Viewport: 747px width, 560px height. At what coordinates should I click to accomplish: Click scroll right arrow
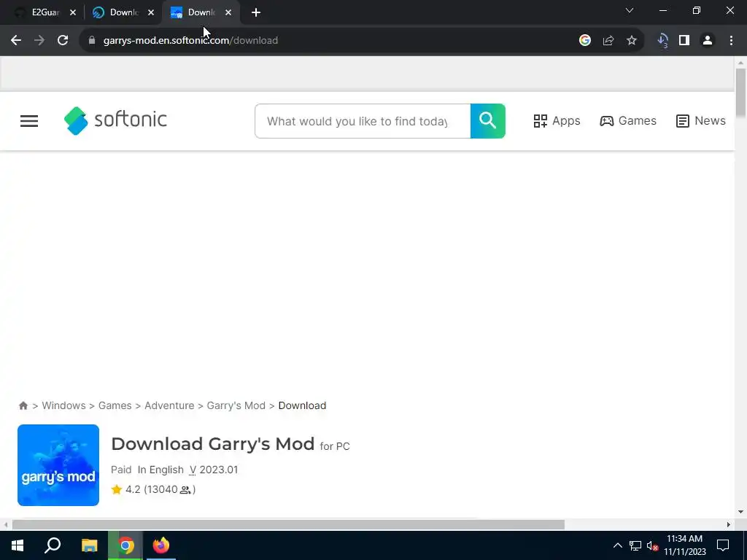(x=729, y=525)
